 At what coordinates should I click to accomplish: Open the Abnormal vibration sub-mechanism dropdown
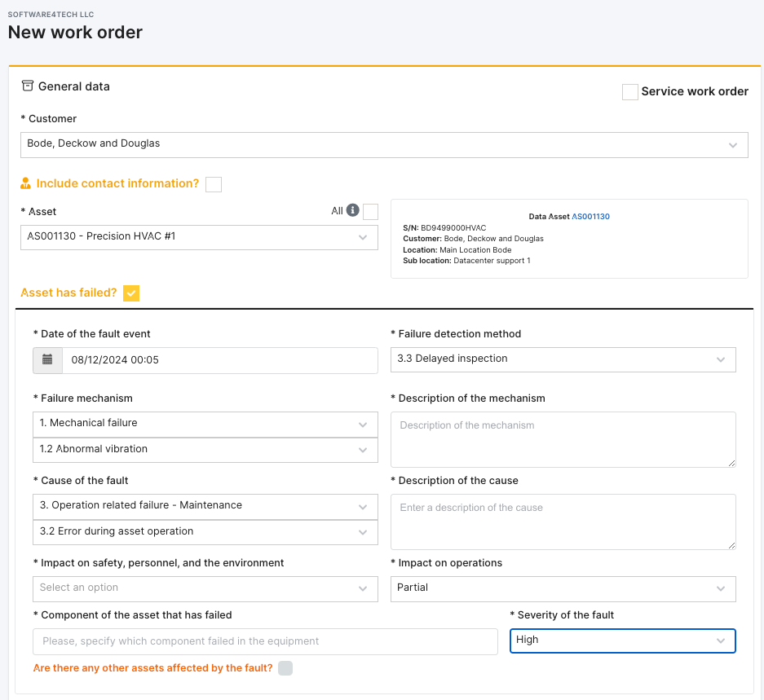click(205, 450)
